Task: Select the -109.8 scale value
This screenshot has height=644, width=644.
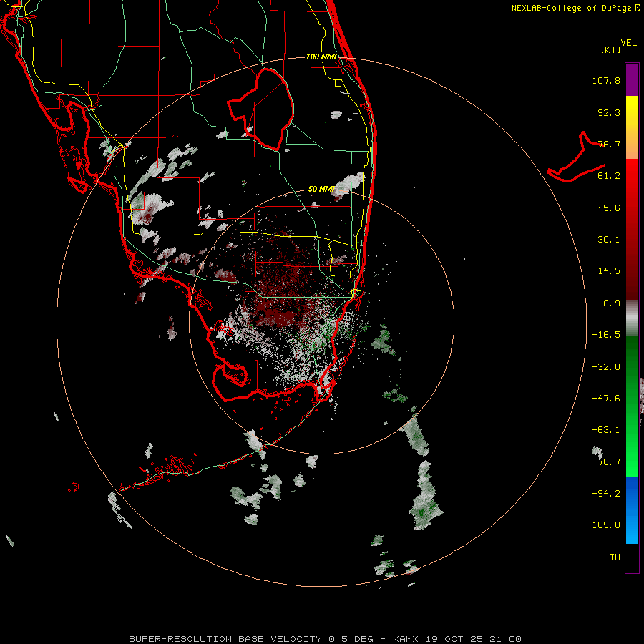Action: (603, 525)
